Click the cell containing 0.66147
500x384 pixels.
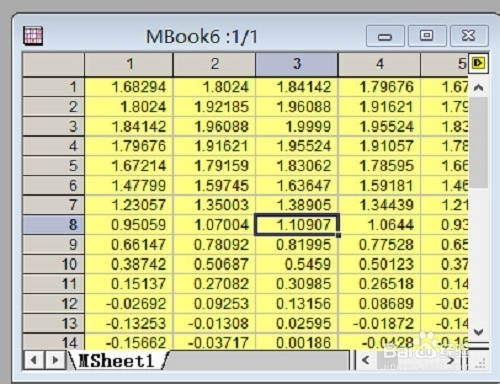click(x=129, y=244)
